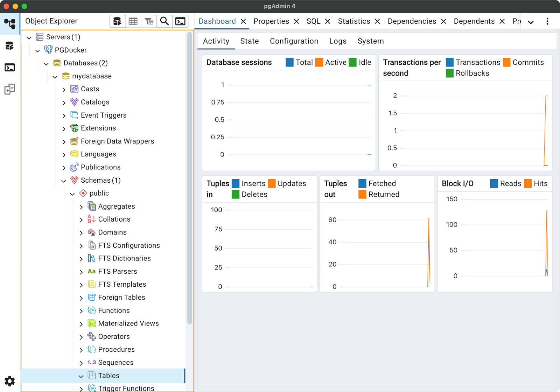Collapse the Databases node
The height and width of the screenshot is (392, 560).
pyautogui.click(x=47, y=63)
